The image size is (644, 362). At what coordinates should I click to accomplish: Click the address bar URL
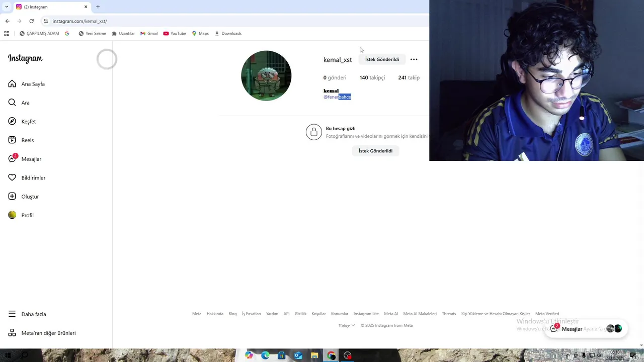(79, 21)
